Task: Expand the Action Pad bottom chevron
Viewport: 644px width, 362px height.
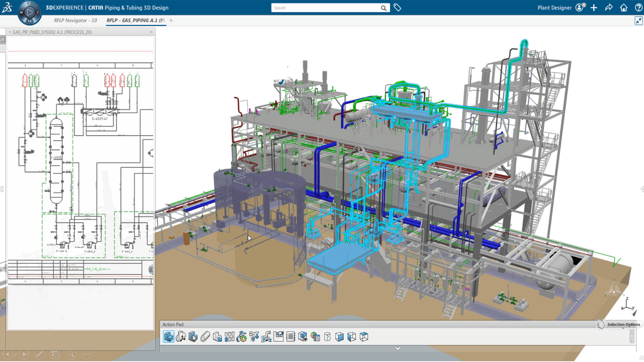Action: pyautogui.click(x=397, y=349)
